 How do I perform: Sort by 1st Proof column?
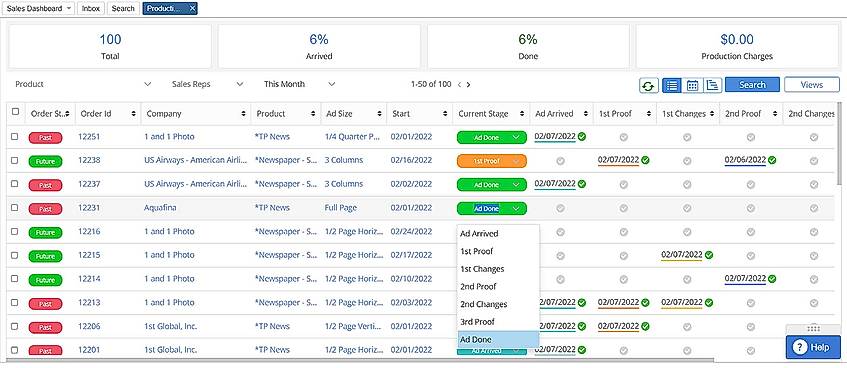pos(649,114)
